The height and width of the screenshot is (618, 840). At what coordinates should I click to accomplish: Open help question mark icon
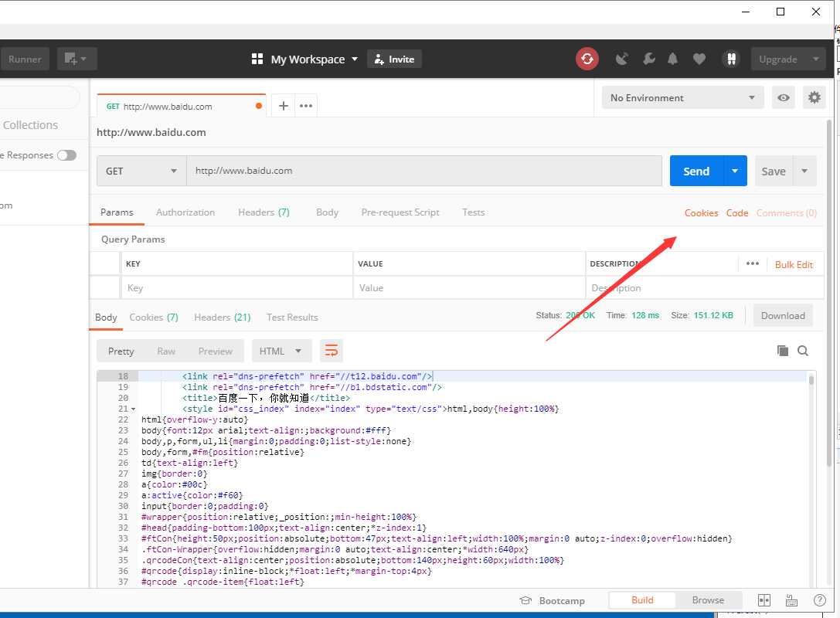point(820,600)
